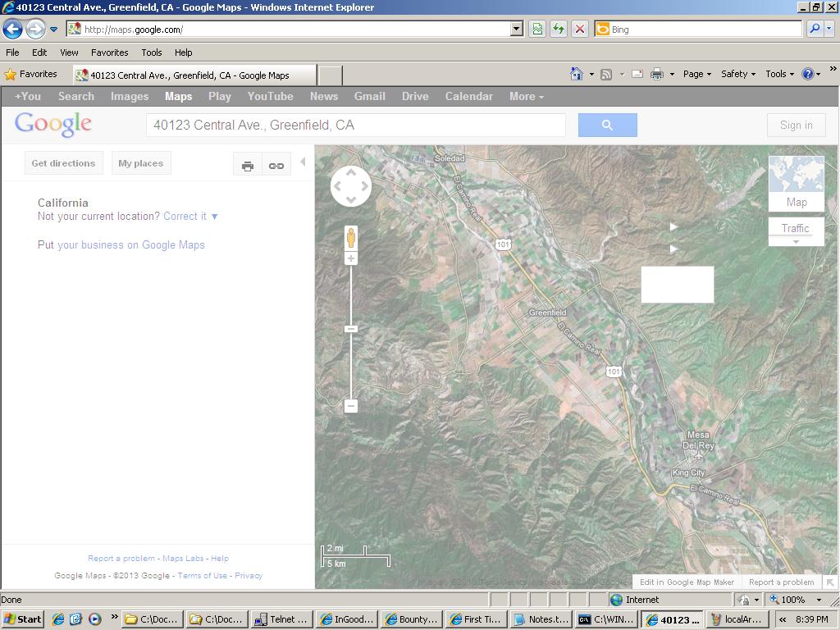Open the View menu

point(69,52)
